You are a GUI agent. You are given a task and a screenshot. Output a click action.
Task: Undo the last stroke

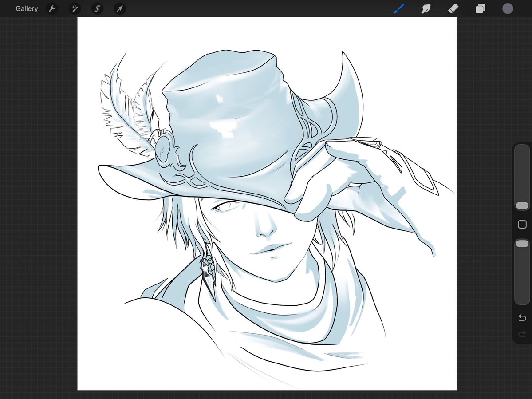[522, 318]
